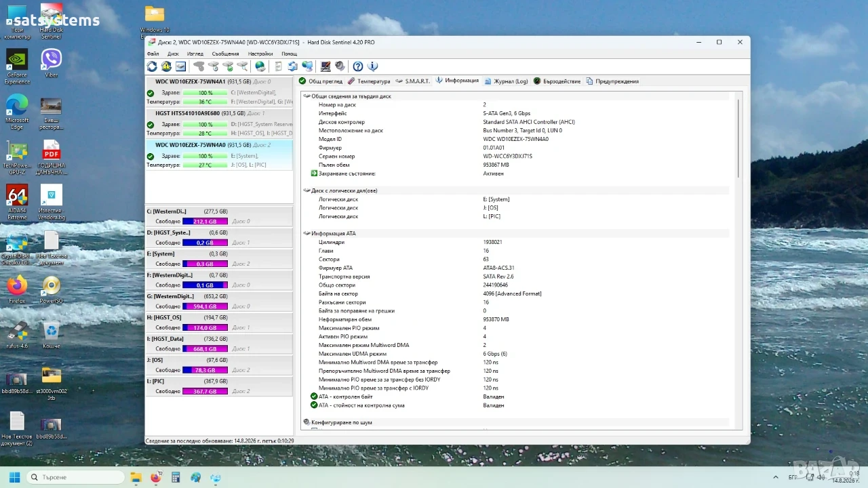The image size is (868, 488).
Task: Open the Съобщения menu
Action: (225, 54)
